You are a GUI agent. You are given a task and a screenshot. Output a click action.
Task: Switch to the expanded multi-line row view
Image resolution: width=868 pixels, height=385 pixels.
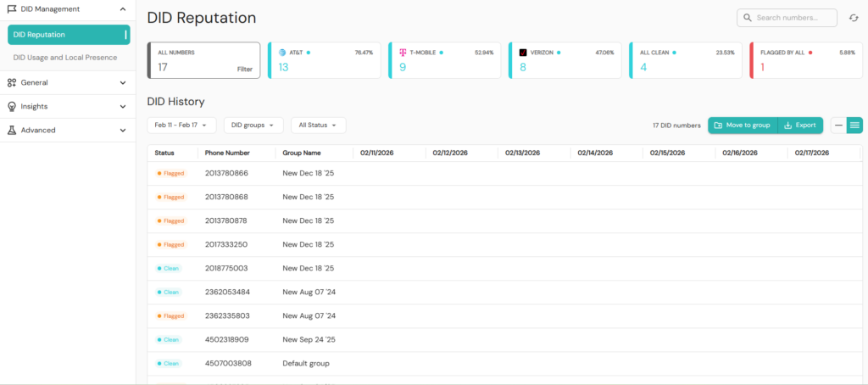tap(854, 126)
